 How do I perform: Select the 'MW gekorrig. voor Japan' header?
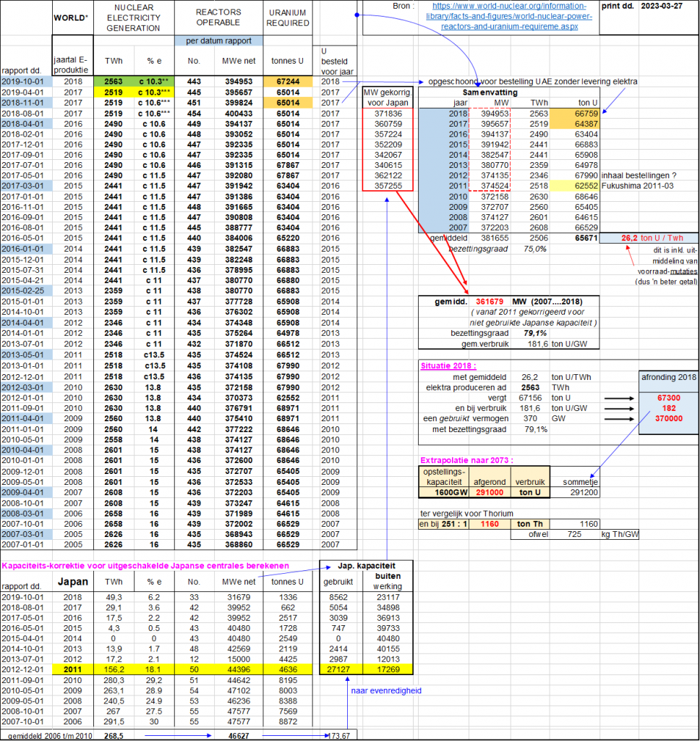pos(387,97)
